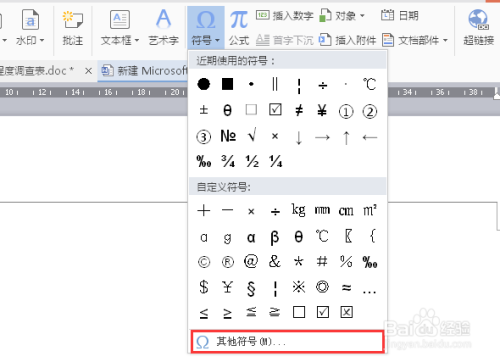
Task: Insert the ± plus-minus symbol
Action: (x=204, y=110)
